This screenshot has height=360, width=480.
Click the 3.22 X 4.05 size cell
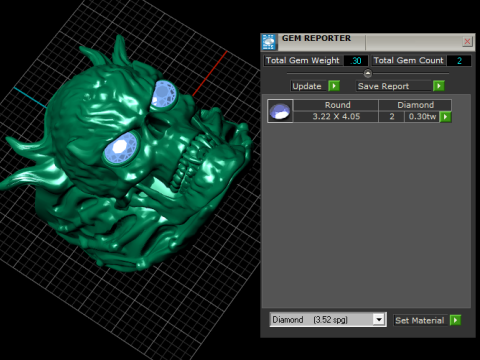coord(336,117)
